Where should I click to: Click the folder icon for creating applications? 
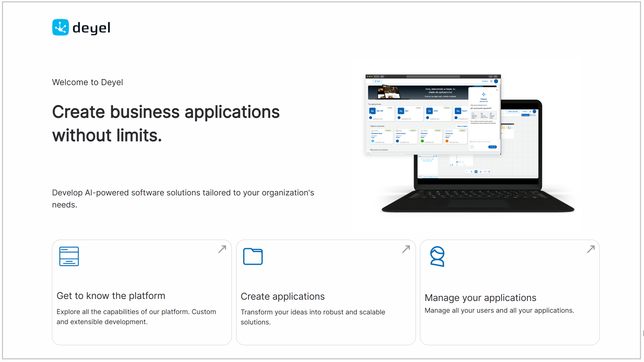253,256
